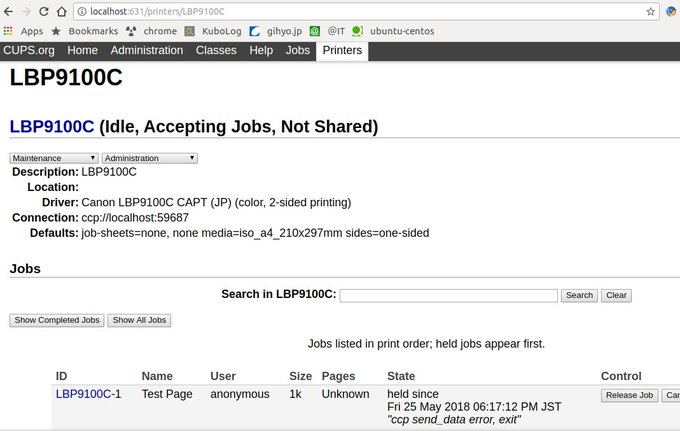Open the gihyo.jp bookmark
This screenshot has height=431, width=680.
[276, 31]
